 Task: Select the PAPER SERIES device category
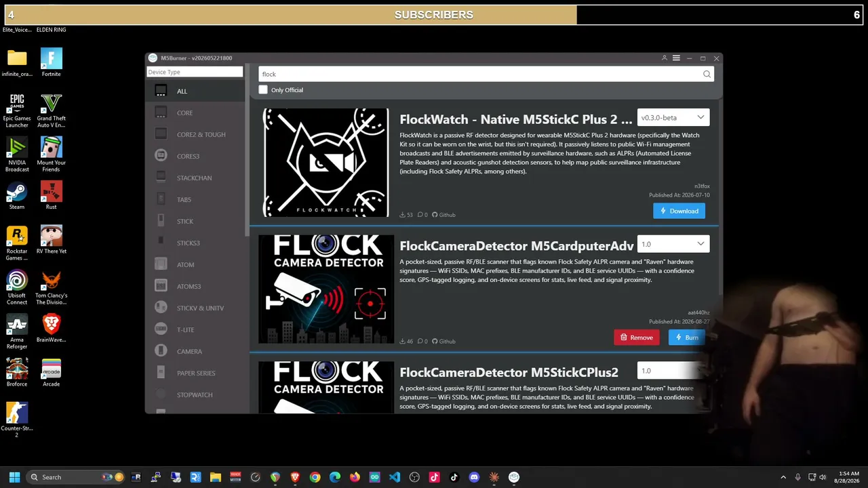tap(197, 373)
